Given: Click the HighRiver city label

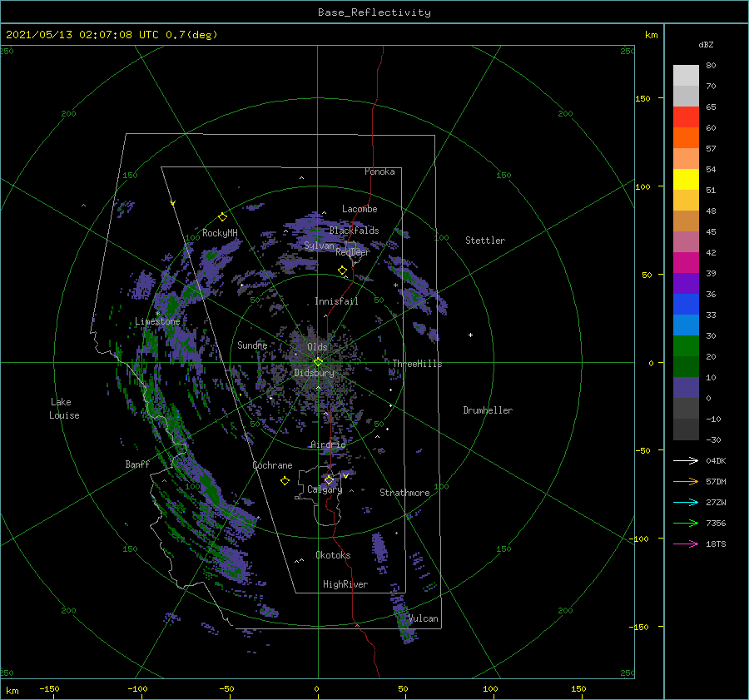Looking at the screenshot, I should 345,584.
